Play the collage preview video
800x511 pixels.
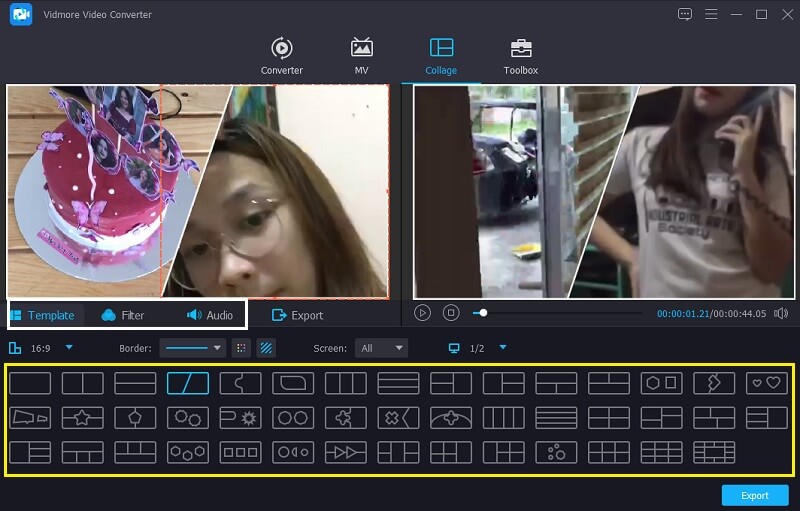coord(423,313)
